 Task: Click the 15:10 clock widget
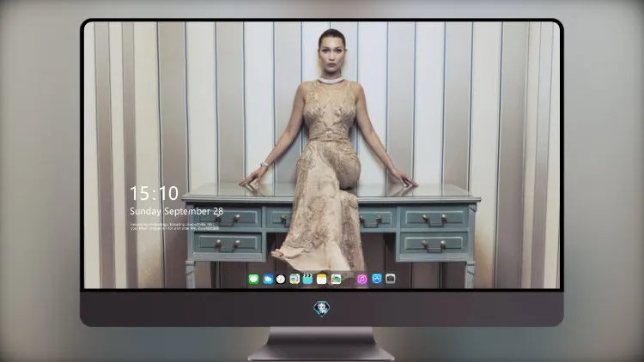click(x=155, y=193)
